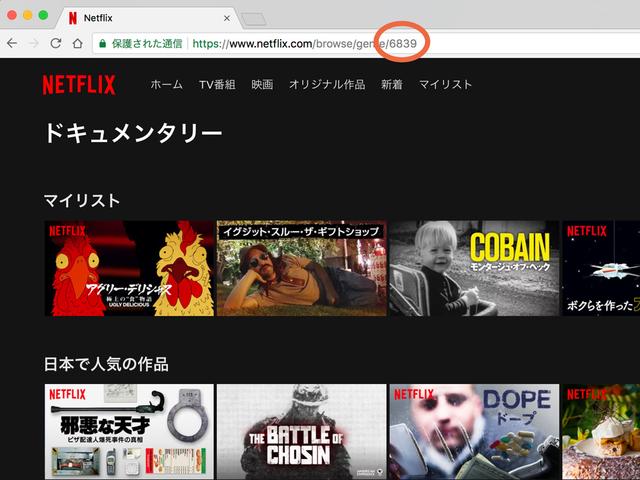Go back with the browser back arrow
The width and height of the screenshot is (640, 480).
[x=12, y=43]
